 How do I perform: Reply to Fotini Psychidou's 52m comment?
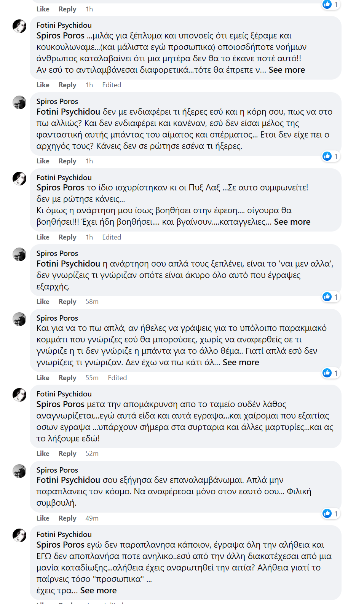[67, 454]
